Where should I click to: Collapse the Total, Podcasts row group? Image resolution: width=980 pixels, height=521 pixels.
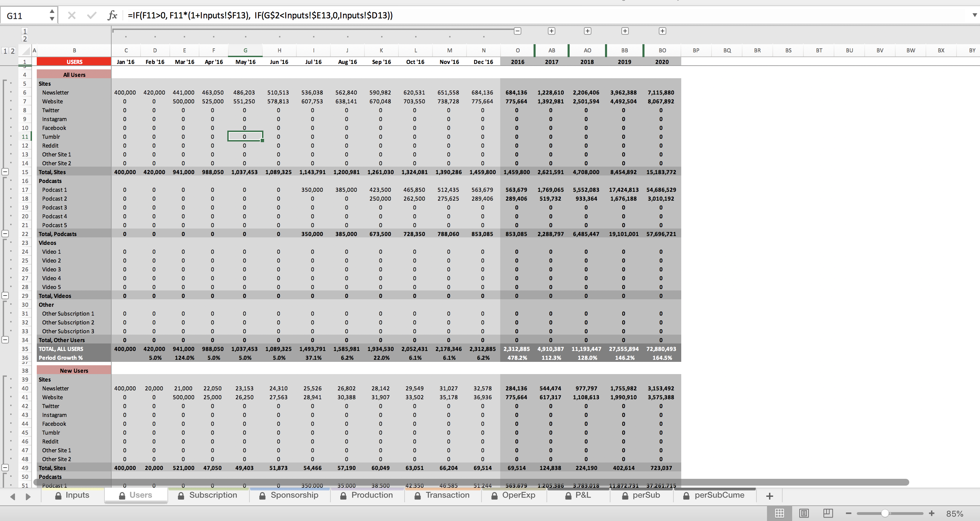click(5, 234)
